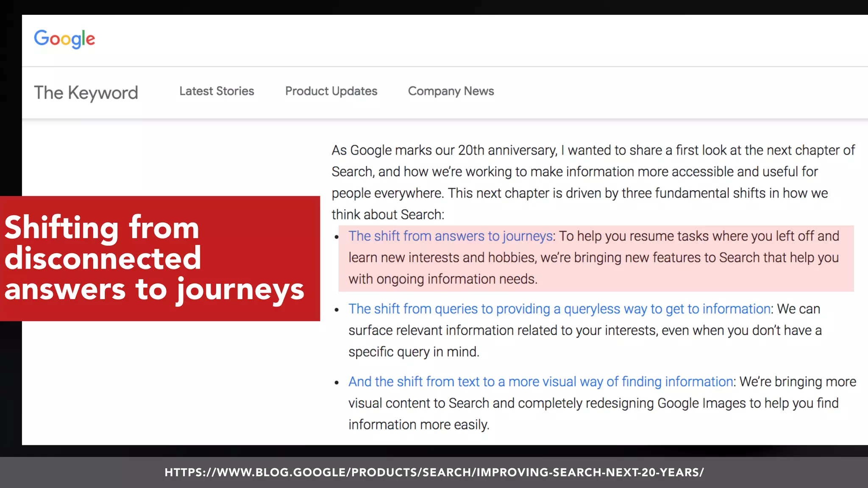Screen dimensions: 868x488
Task: Follow the 'shift from answers to journeys' link
Action: [x=451, y=236]
